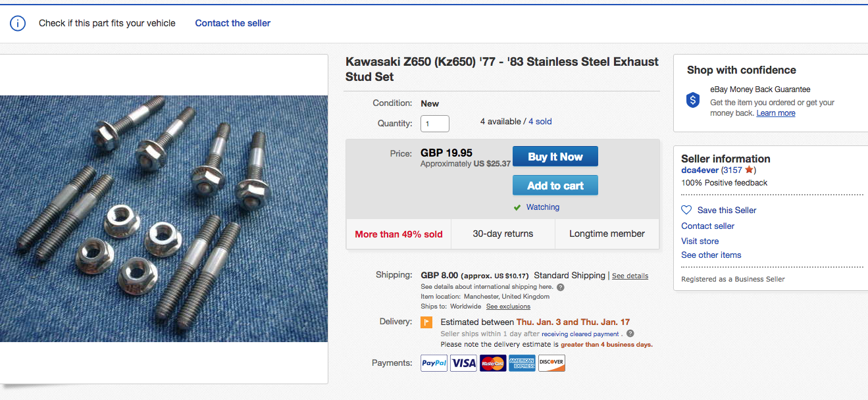This screenshot has width=868, height=400.
Task: Open the exhaust stud set product photo
Action: [x=164, y=218]
